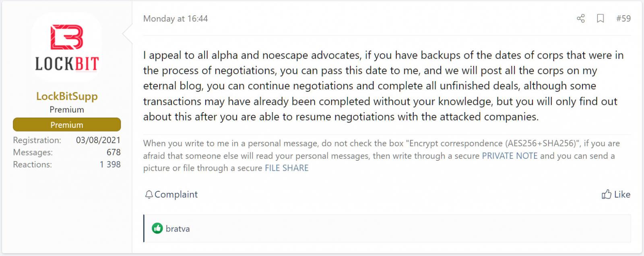Screen dimensions: 644x256
Task: Open the LockBitSupp user profile name
Action: coord(67,96)
